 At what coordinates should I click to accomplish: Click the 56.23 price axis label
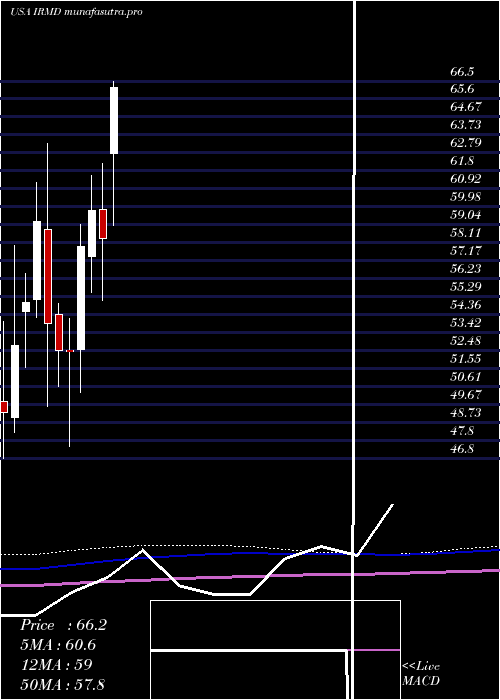click(x=466, y=269)
